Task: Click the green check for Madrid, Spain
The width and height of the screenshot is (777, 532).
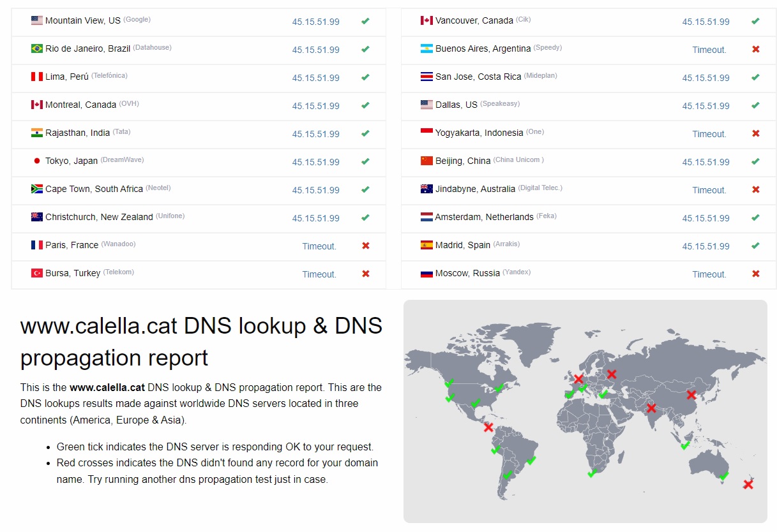Action: [x=755, y=246]
